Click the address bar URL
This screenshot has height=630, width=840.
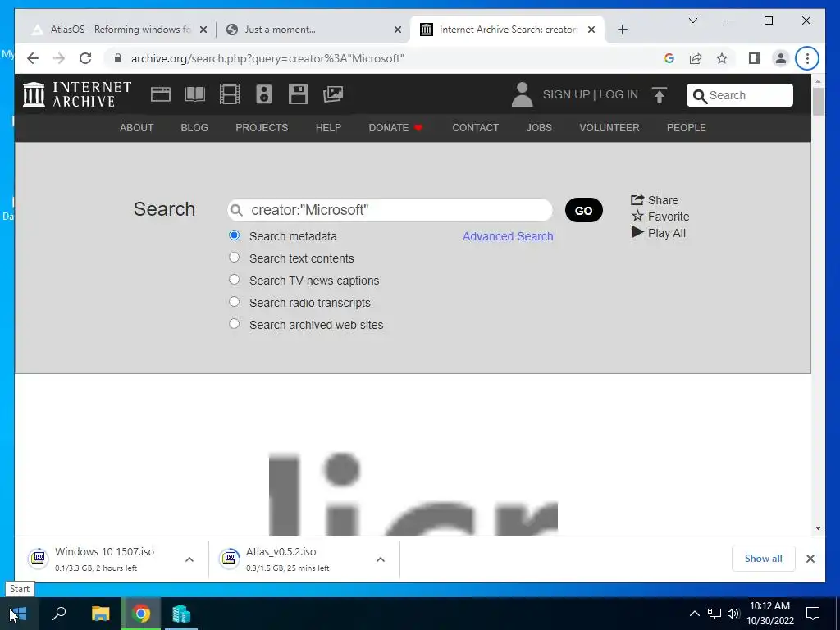tap(267, 58)
